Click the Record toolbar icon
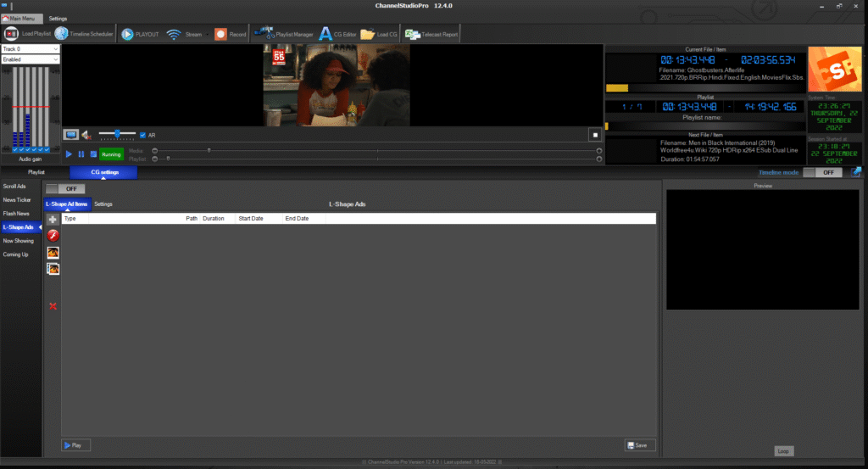The image size is (868, 469). tap(220, 34)
